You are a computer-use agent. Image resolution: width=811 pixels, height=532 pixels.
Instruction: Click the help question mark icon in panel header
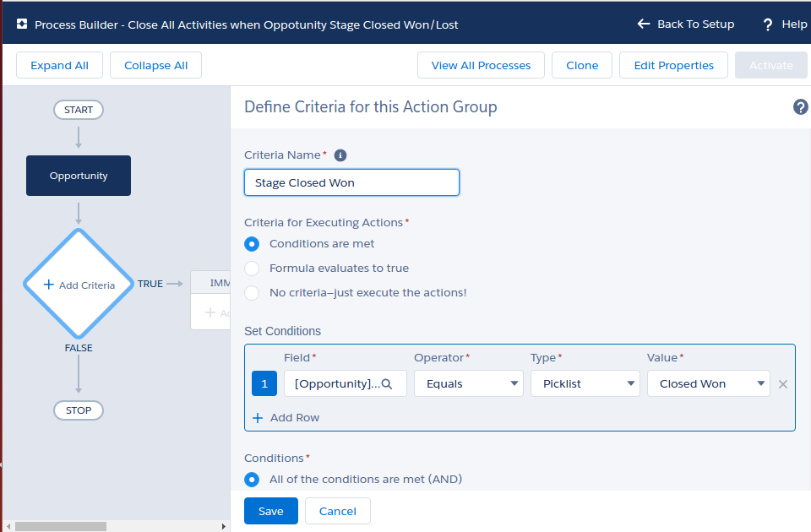(800, 107)
